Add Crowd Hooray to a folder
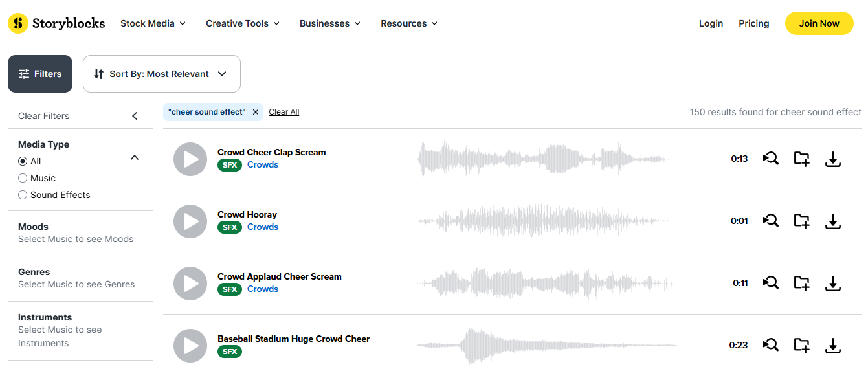 [x=801, y=221]
